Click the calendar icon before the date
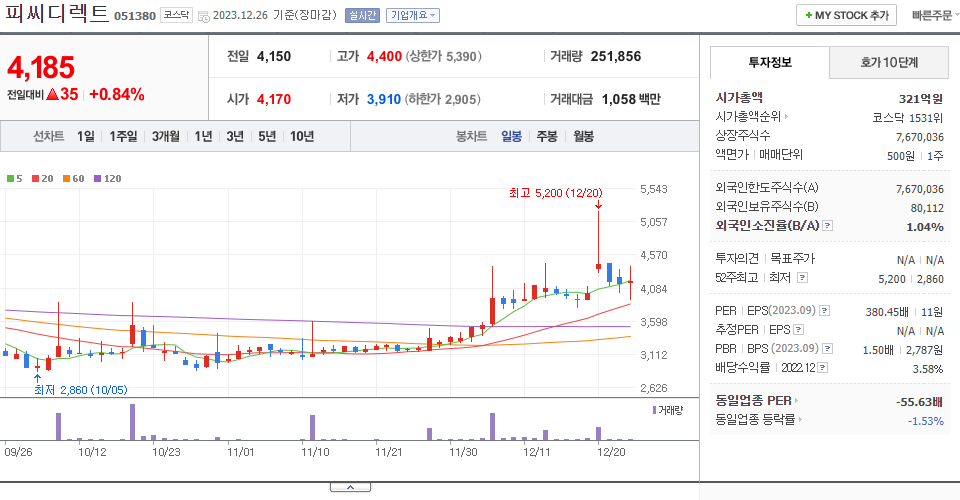 click(204, 16)
